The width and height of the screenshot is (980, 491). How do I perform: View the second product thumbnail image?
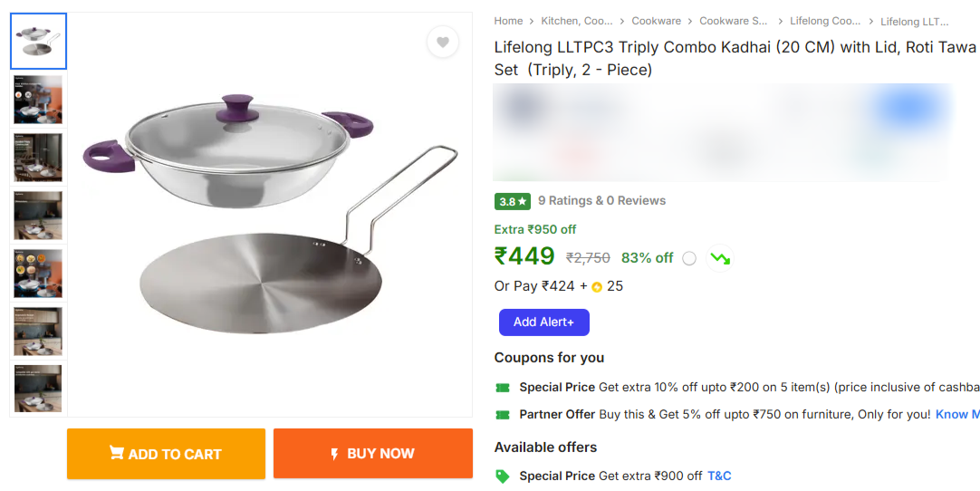click(38, 100)
